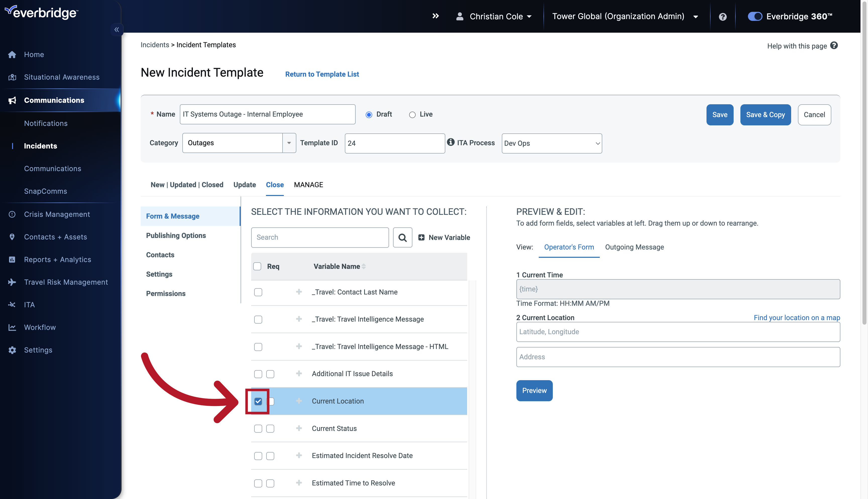868x499 pixels.
Task: Open Reports + Analytics via chart icon
Action: click(x=12, y=260)
